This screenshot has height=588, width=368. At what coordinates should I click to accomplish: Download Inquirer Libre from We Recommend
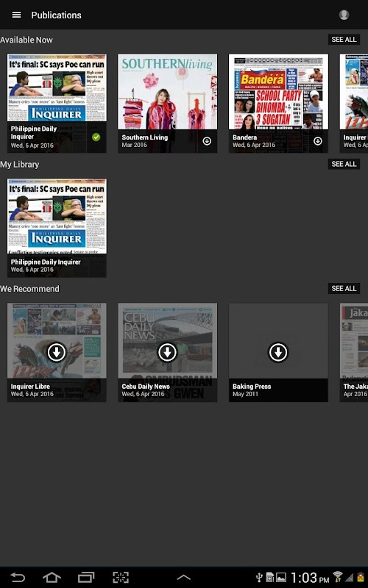(x=57, y=352)
